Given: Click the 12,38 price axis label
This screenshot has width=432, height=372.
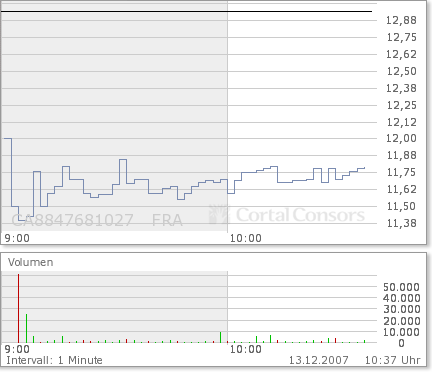Looking at the screenshot, I should click(x=401, y=88).
